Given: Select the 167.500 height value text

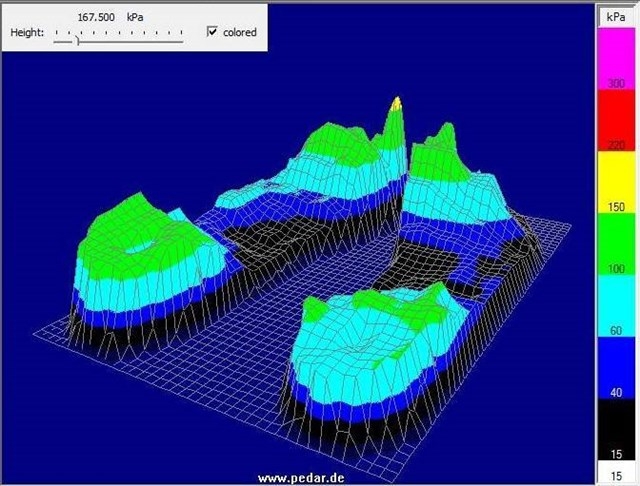Looking at the screenshot, I should click(x=96, y=17).
